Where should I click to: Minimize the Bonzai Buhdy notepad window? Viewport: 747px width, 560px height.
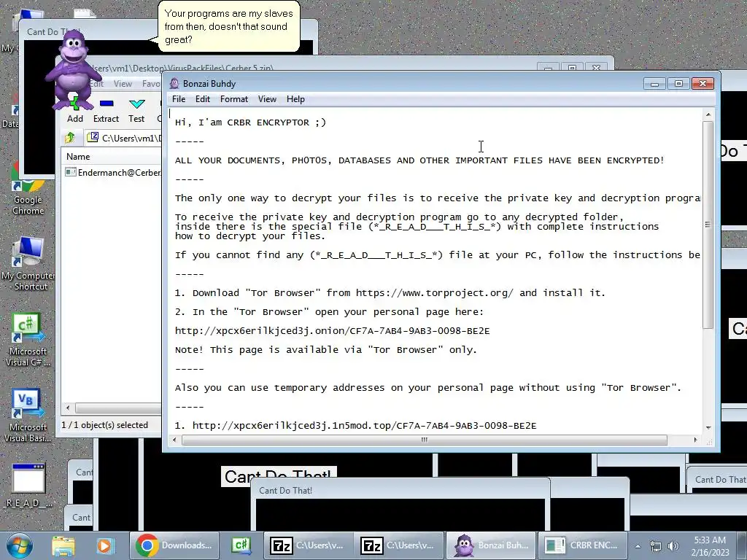point(654,84)
